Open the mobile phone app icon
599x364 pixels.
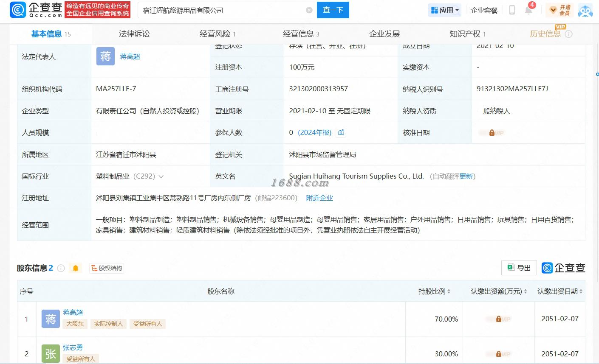[x=512, y=10]
